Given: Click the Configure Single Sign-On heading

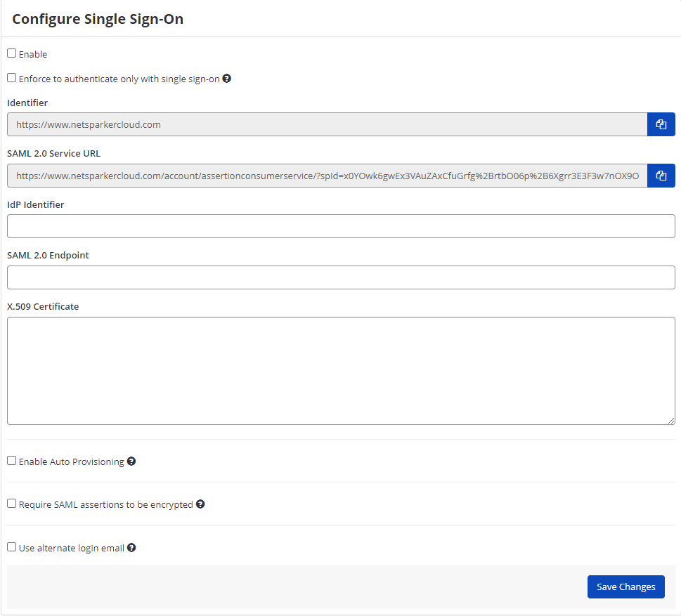Looking at the screenshot, I should (x=98, y=19).
